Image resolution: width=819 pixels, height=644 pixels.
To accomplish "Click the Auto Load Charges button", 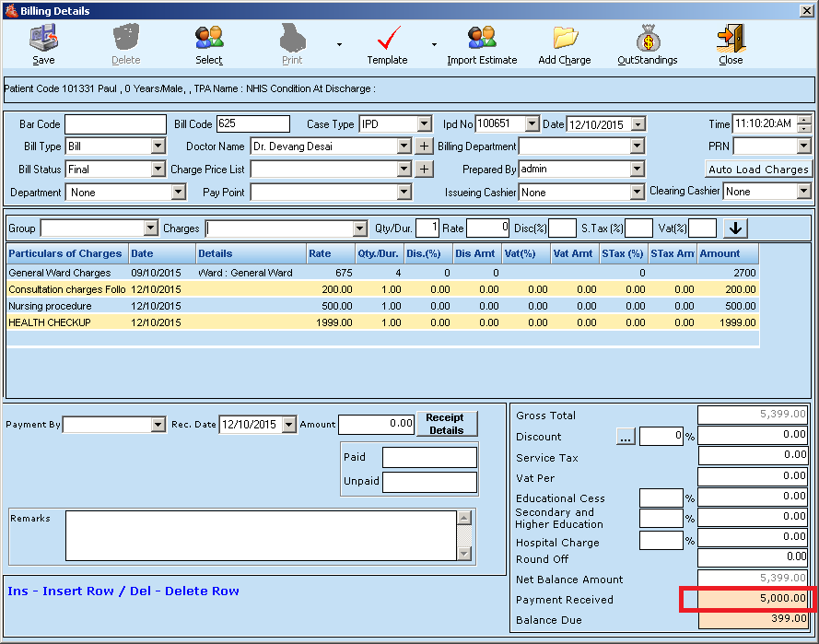I will tap(758, 169).
